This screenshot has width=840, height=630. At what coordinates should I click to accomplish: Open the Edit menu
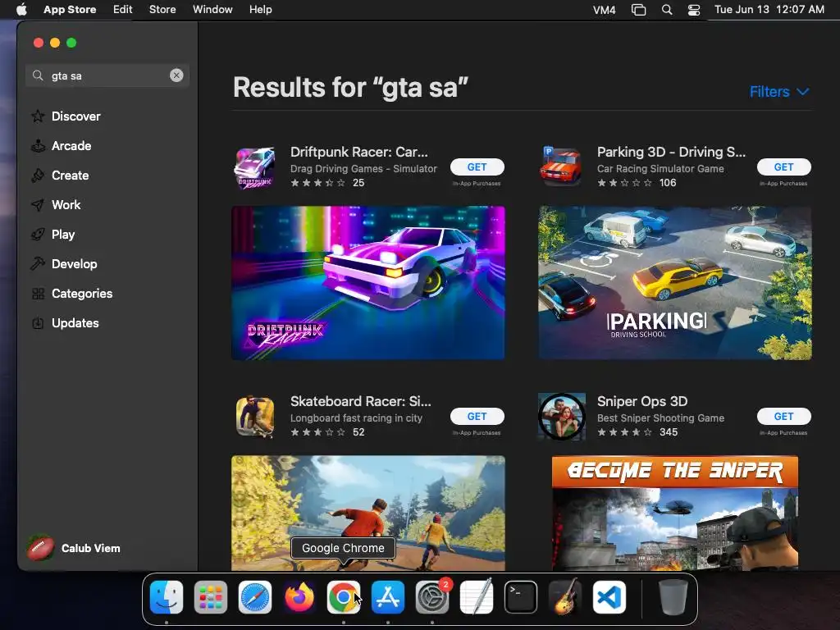[123, 10]
